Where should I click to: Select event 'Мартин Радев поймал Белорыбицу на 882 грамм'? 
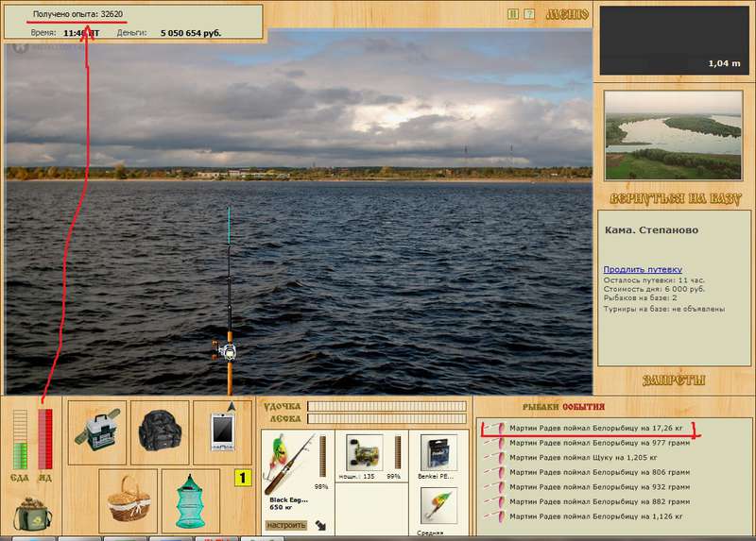click(x=599, y=501)
